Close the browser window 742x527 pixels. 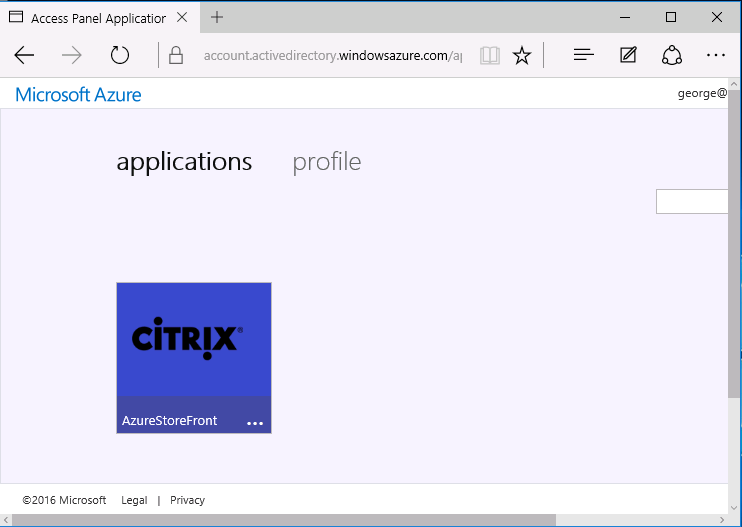[717, 18]
